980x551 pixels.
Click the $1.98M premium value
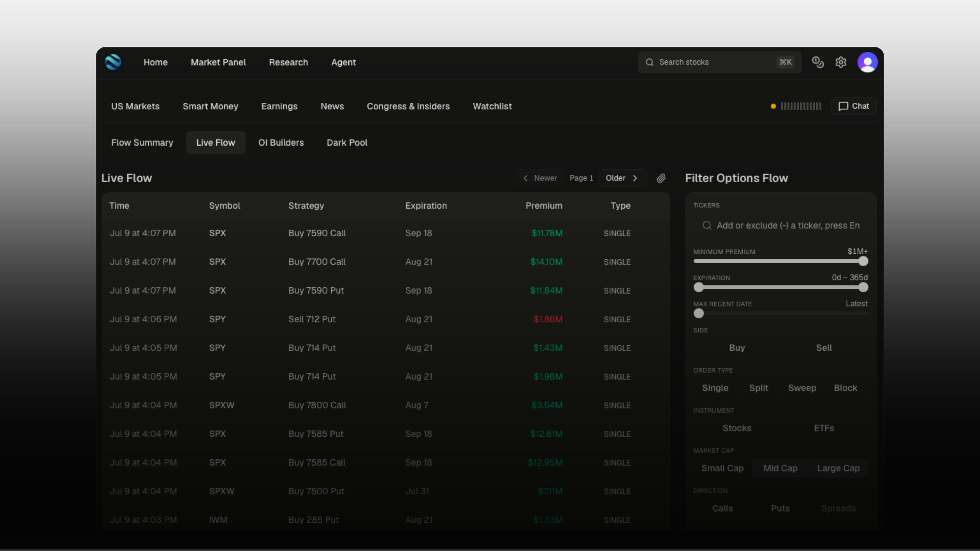click(548, 376)
